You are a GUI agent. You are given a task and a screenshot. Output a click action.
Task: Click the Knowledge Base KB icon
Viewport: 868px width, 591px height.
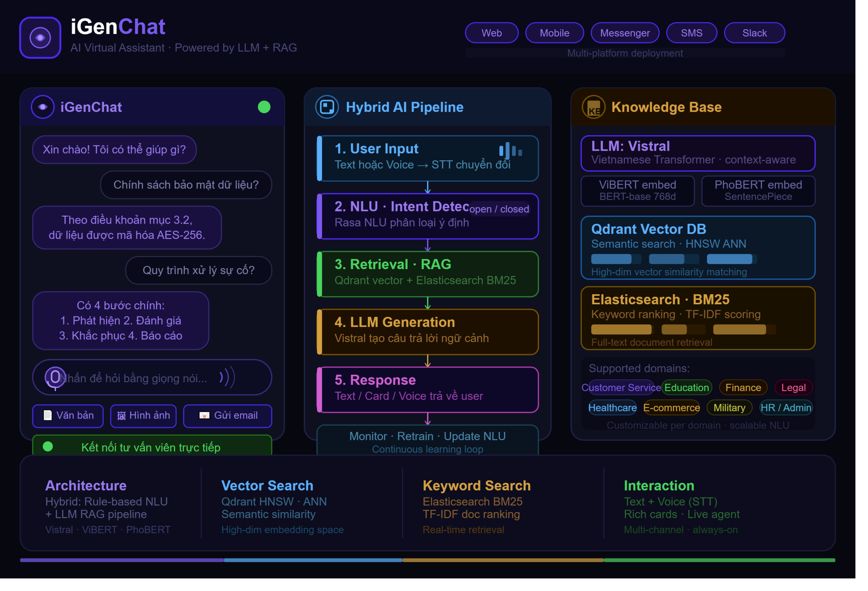pyautogui.click(x=594, y=107)
